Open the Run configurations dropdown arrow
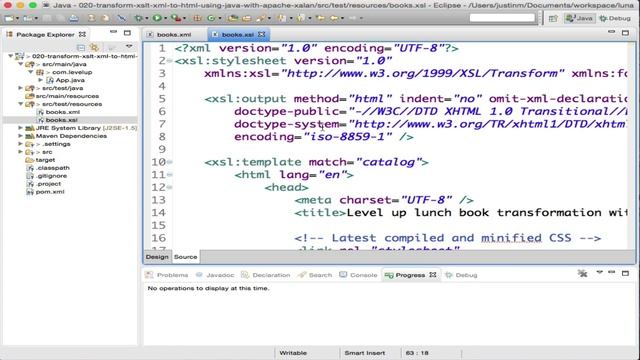 click(x=165, y=19)
